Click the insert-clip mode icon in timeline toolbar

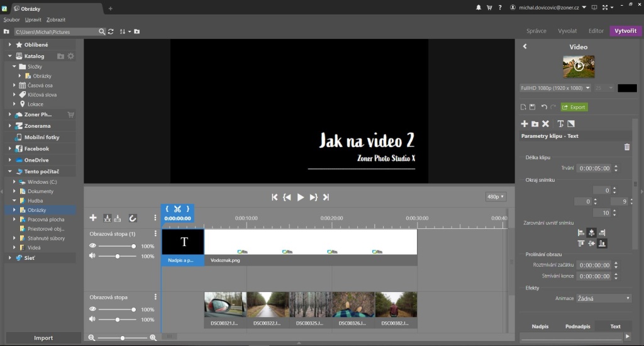pos(107,218)
